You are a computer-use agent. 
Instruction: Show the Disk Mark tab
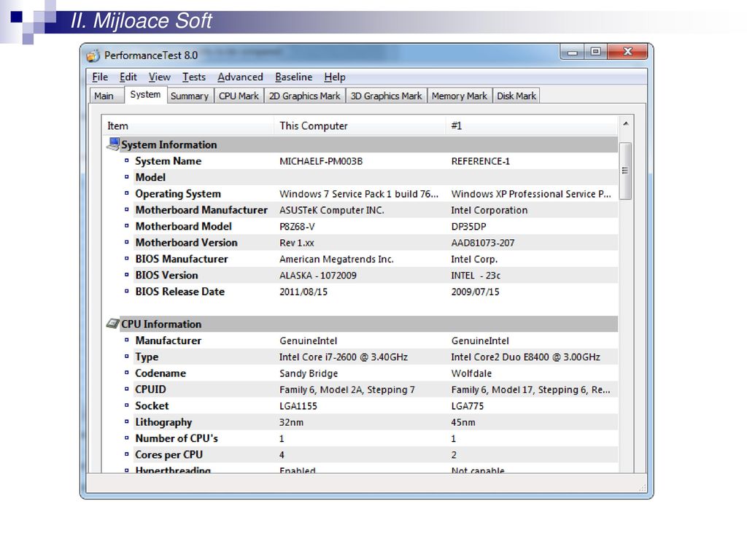point(516,96)
